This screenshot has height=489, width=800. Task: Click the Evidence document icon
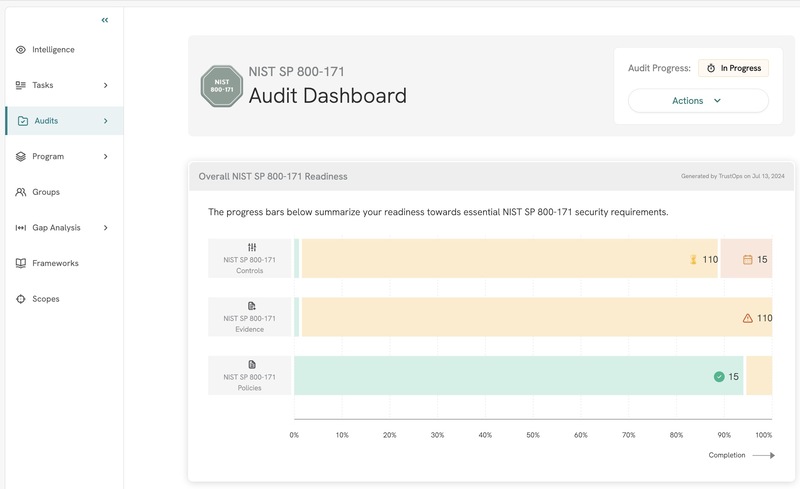(x=252, y=306)
